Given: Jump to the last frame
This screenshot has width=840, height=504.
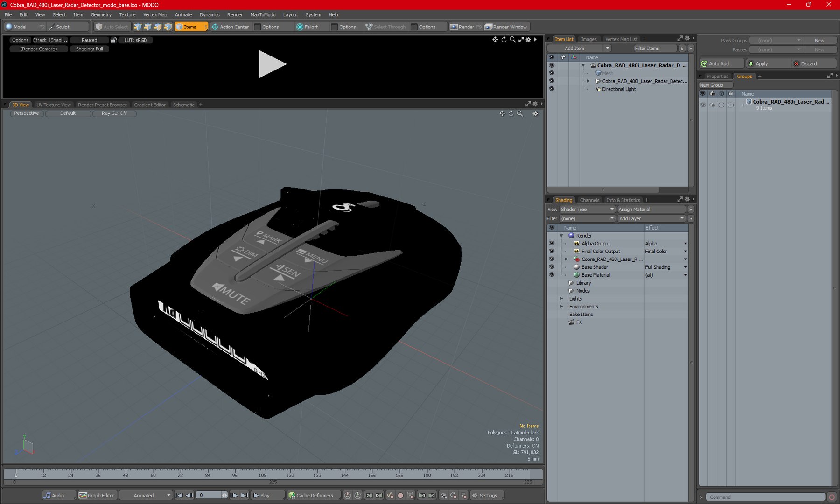Looking at the screenshot, I should point(245,496).
